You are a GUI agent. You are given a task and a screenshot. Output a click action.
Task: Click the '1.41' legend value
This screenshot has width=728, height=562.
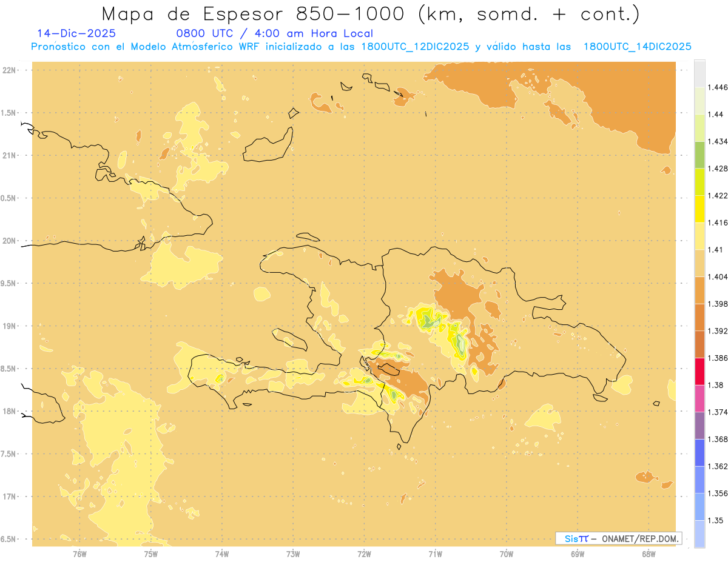(x=716, y=249)
